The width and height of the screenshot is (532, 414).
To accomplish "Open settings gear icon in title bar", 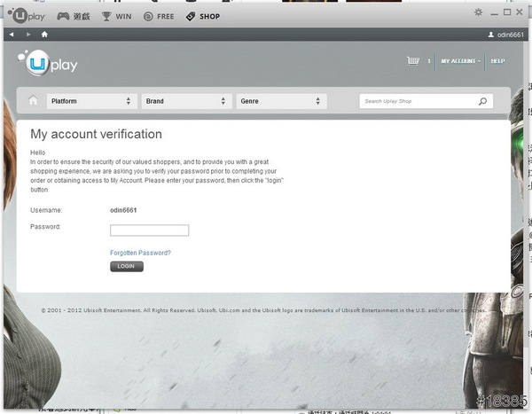I will click(479, 12).
